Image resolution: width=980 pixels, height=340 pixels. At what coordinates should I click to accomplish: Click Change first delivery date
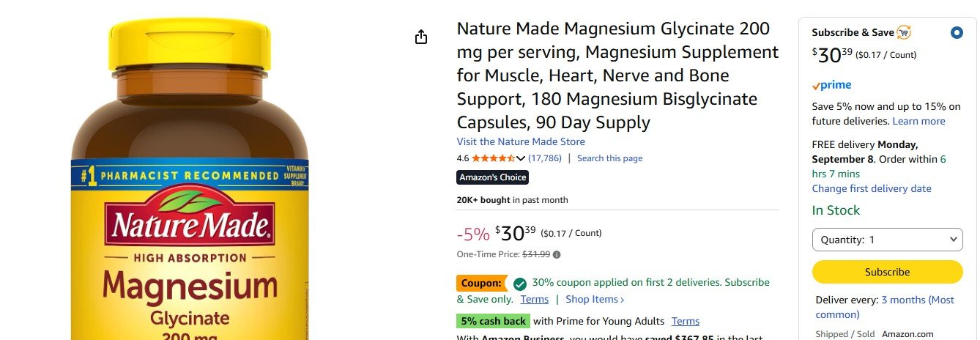[872, 188]
